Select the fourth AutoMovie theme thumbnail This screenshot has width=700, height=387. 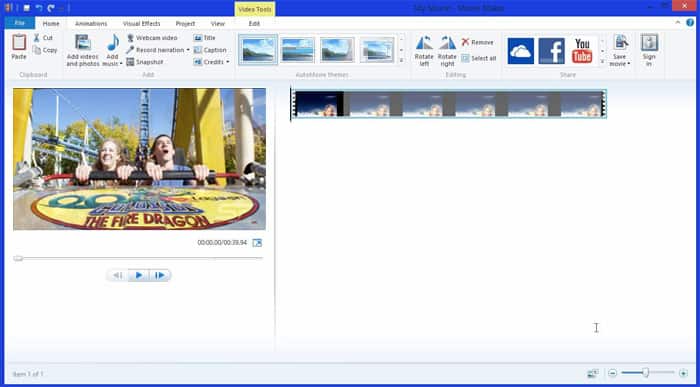[377, 50]
